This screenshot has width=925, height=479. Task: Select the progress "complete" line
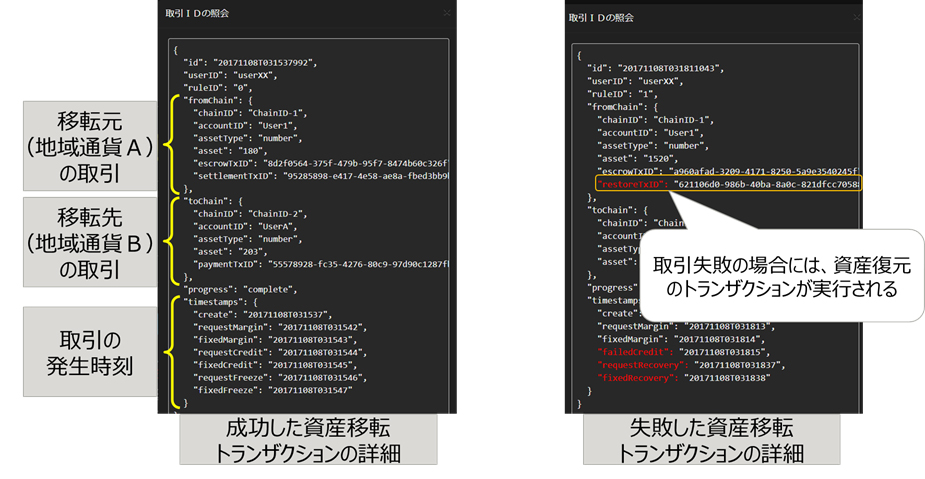coord(235,289)
